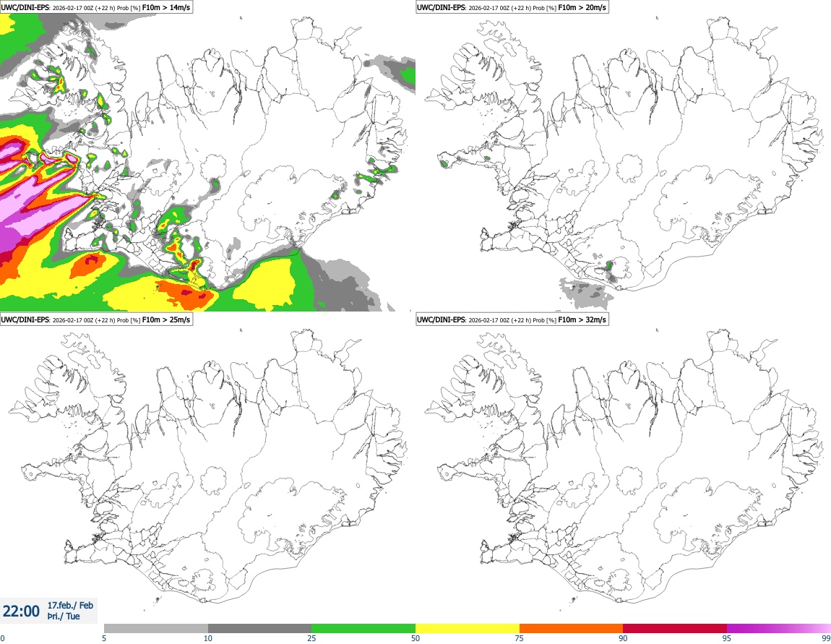Click the legend value 90
Viewport: 831px width, 644px height.
623,638
